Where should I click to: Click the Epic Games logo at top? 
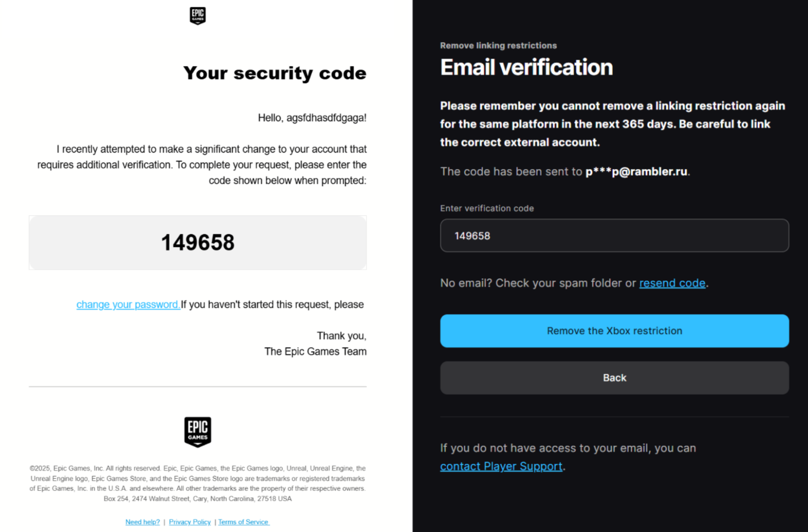click(x=197, y=15)
